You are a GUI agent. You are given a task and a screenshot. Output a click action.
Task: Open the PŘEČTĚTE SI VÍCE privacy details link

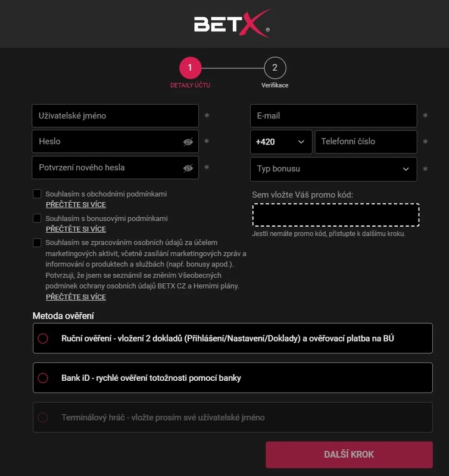pos(76,297)
